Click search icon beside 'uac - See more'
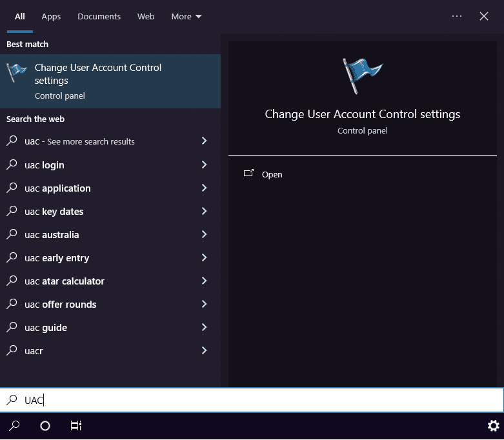The height and width of the screenshot is (440, 504). (12, 141)
